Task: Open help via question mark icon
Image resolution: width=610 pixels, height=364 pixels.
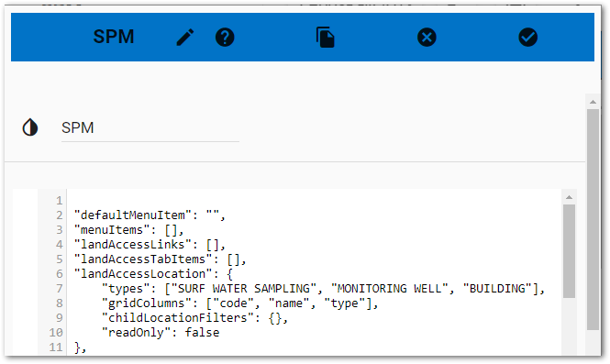Action: coord(225,38)
